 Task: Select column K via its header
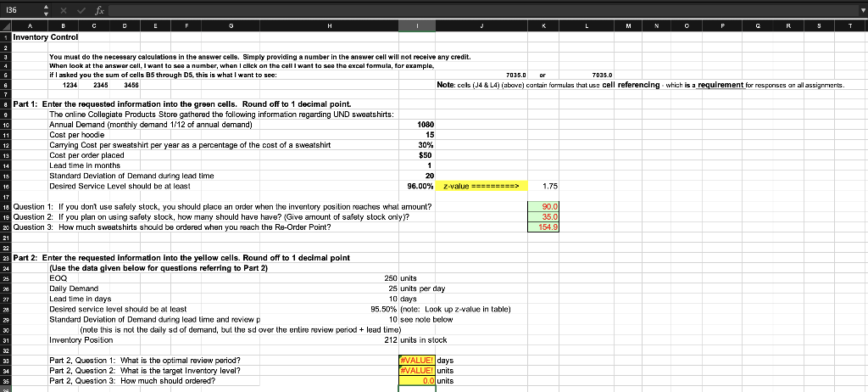[x=543, y=25]
